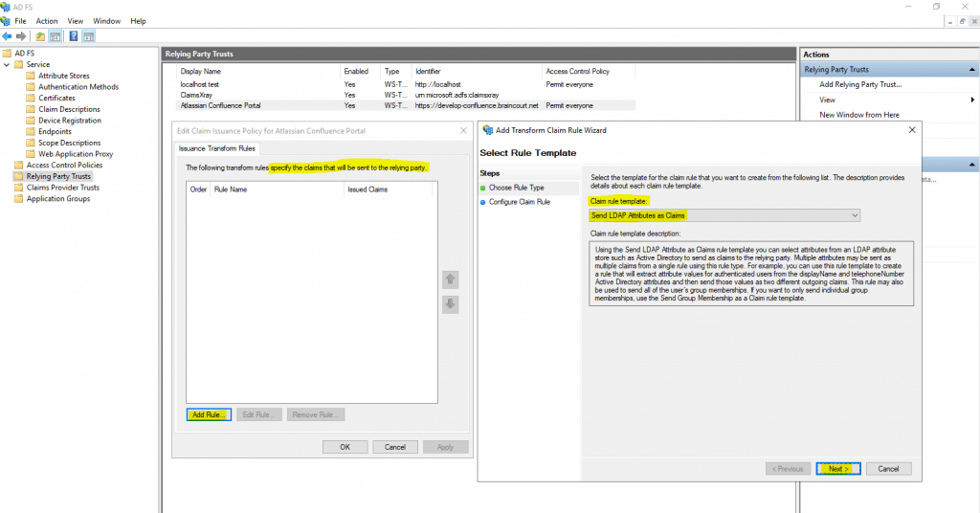Click the Configure Claim Rule wizard step
Image resolution: width=980 pixels, height=513 pixels.
(520, 202)
